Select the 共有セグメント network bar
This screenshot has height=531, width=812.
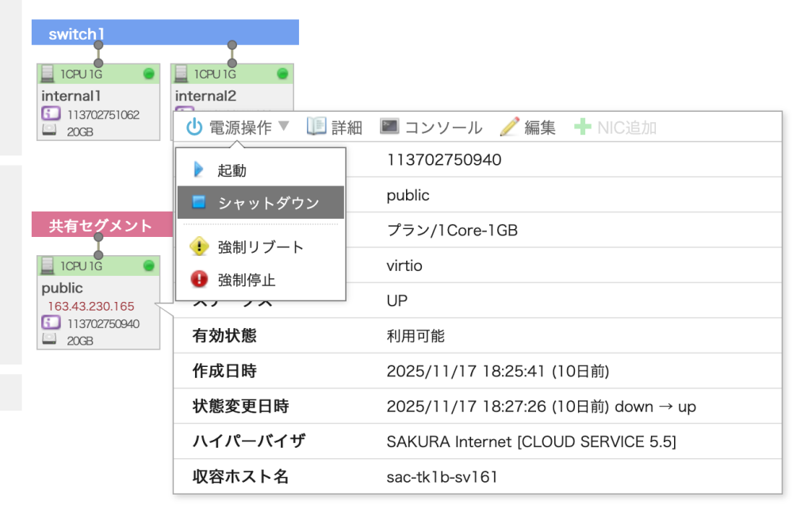101,225
